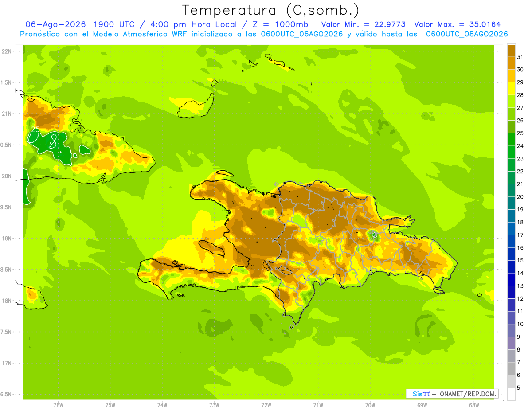
Task: Click the ONAMET/REP.DOM. logo box
Action: [452, 394]
